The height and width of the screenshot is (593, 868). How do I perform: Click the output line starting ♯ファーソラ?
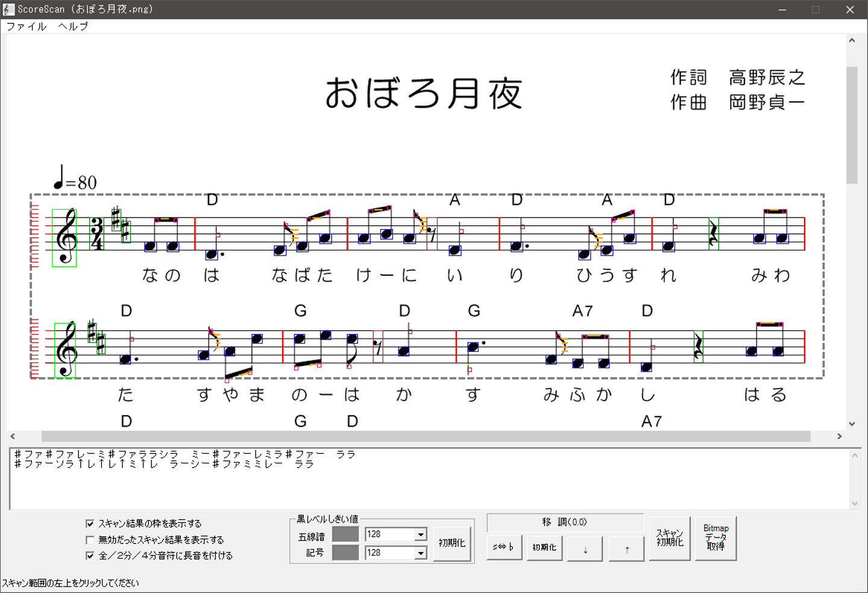coord(164,464)
